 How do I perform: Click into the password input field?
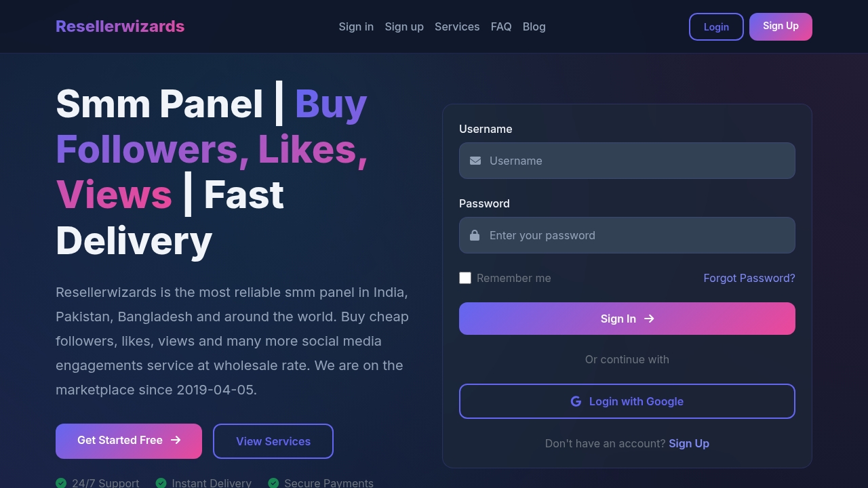tap(637, 235)
